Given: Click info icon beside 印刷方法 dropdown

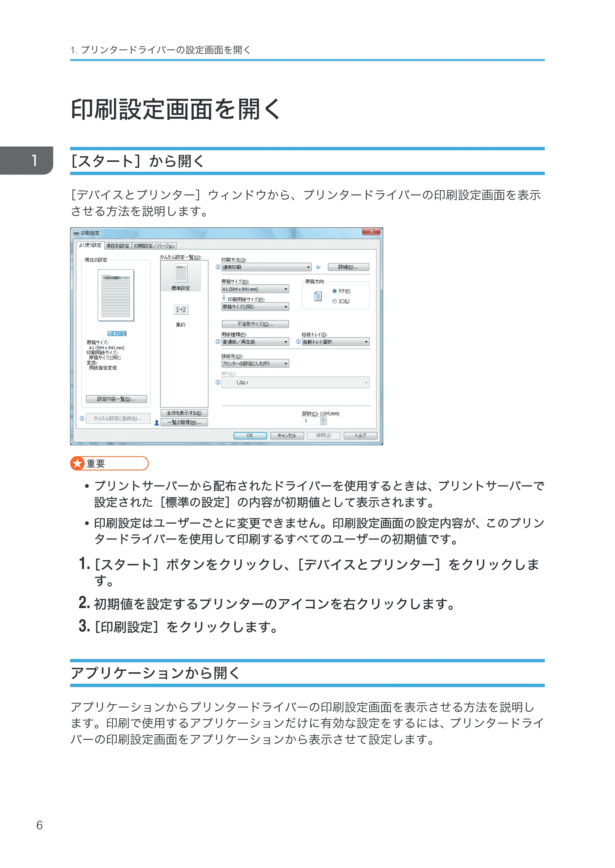Looking at the screenshot, I should [218, 267].
